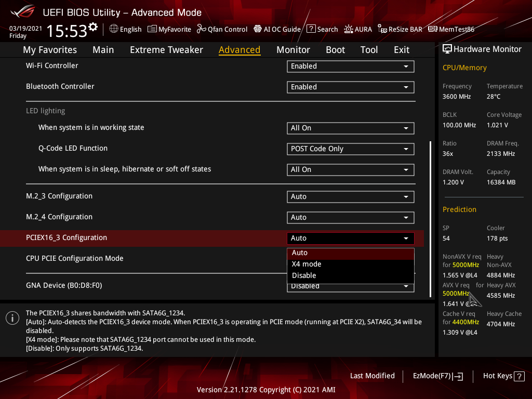Click the Search question mark icon
532x399 pixels.
tap(311, 29)
